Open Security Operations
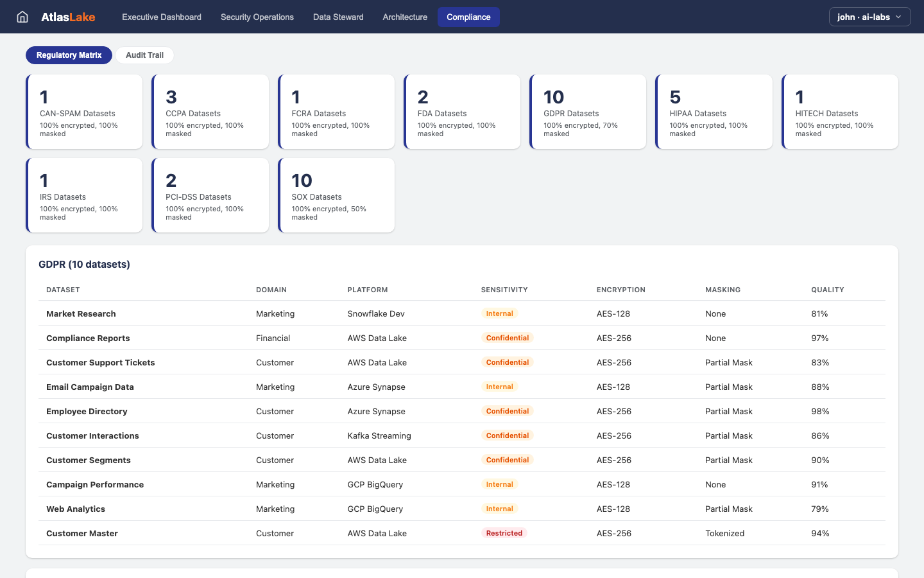Viewport: 924px width, 578px height. pos(257,17)
